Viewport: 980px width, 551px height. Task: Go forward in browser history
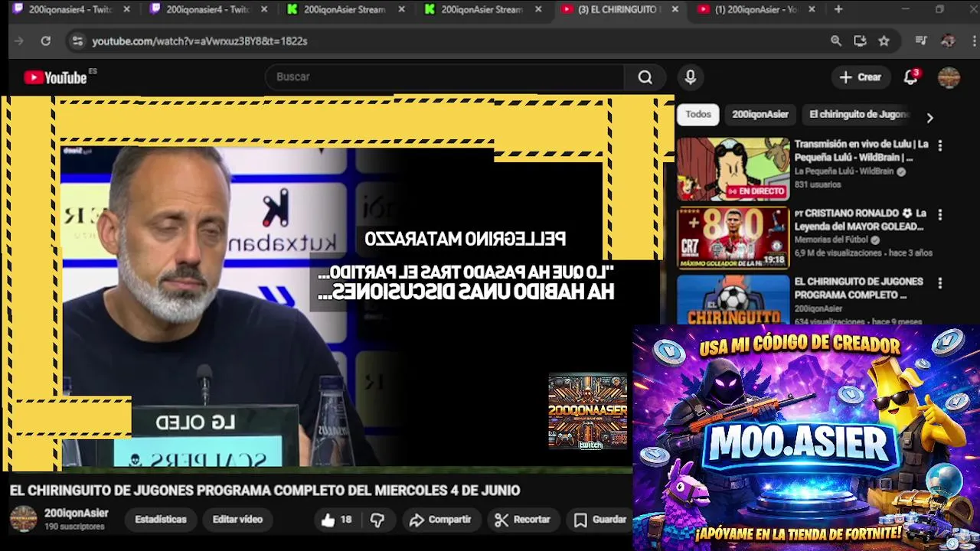[19, 41]
